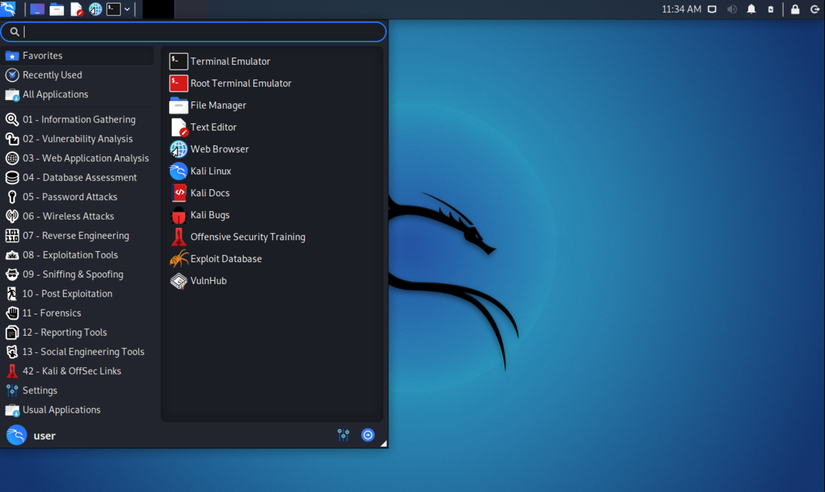Click the blue session/logout button in menu footer
Image resolution: width=825 pixels, height=492 pixels.
[x=368, y=435]
